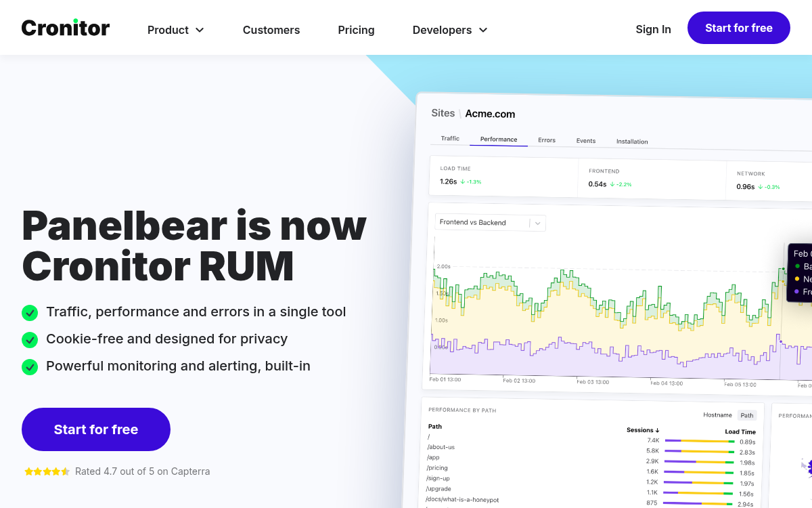
Task: Click the load time bar for /pricing
Action: [x=700, y=472]
